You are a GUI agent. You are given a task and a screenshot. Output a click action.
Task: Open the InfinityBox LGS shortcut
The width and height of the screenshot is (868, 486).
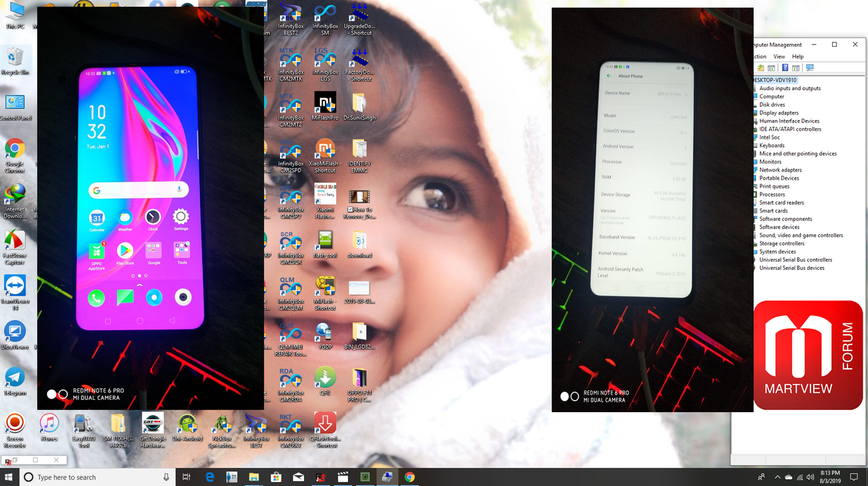pyautogui.click(x=325, y=64)
